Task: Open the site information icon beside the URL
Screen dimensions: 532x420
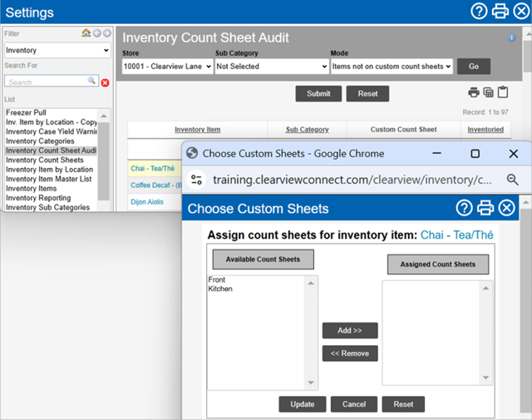Action: click(x=196, y=180)
